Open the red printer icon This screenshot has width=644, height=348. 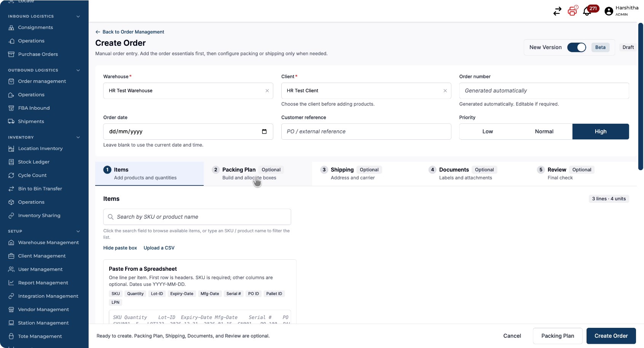click(x=572, y=11)
